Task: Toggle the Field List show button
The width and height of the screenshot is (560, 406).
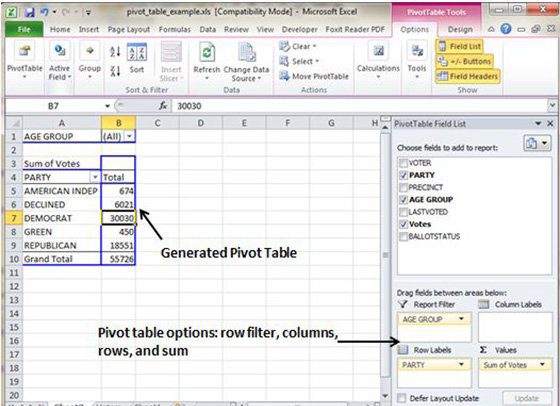Action: pos(459,46)
